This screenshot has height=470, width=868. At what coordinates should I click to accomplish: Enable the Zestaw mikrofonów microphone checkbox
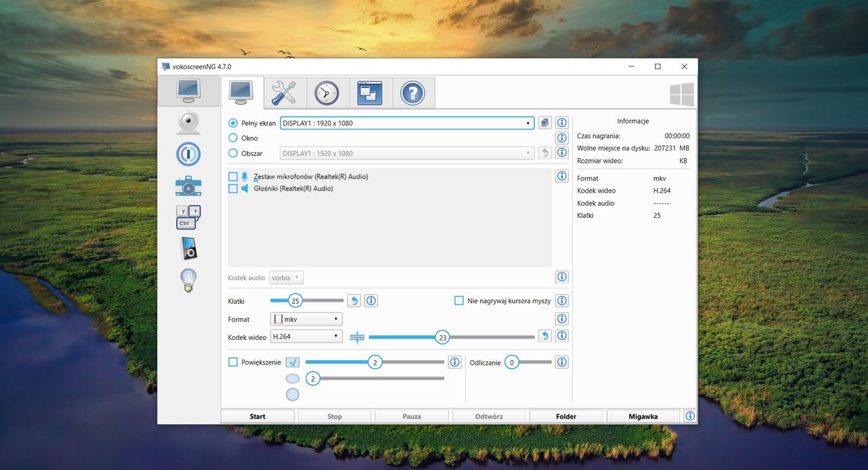point(232,176)
